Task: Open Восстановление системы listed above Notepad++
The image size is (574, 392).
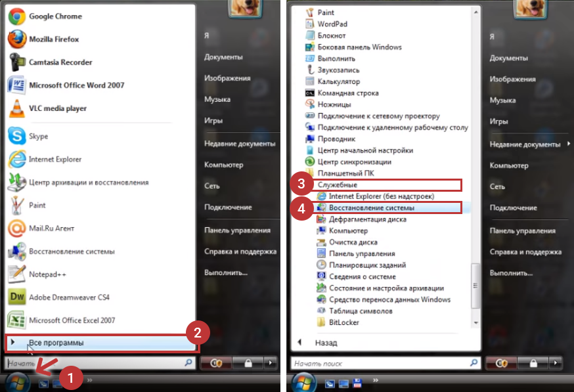Action: coord(62,251)
